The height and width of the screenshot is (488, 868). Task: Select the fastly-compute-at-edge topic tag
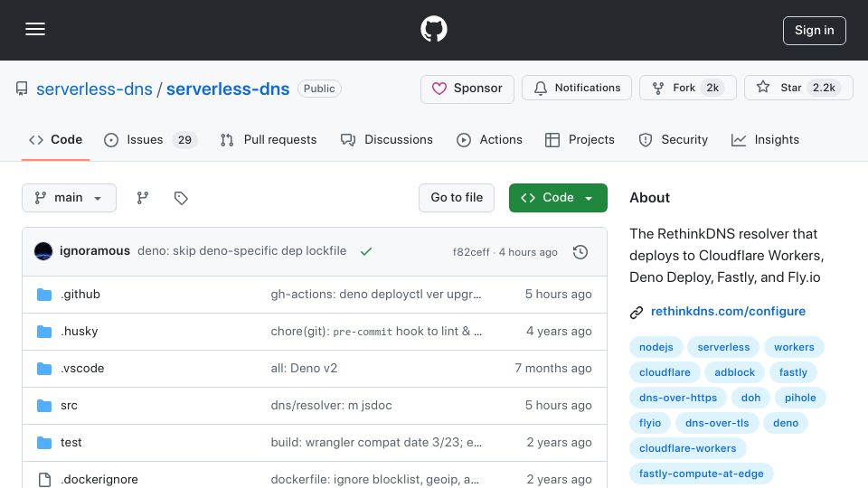coord(702,474)
